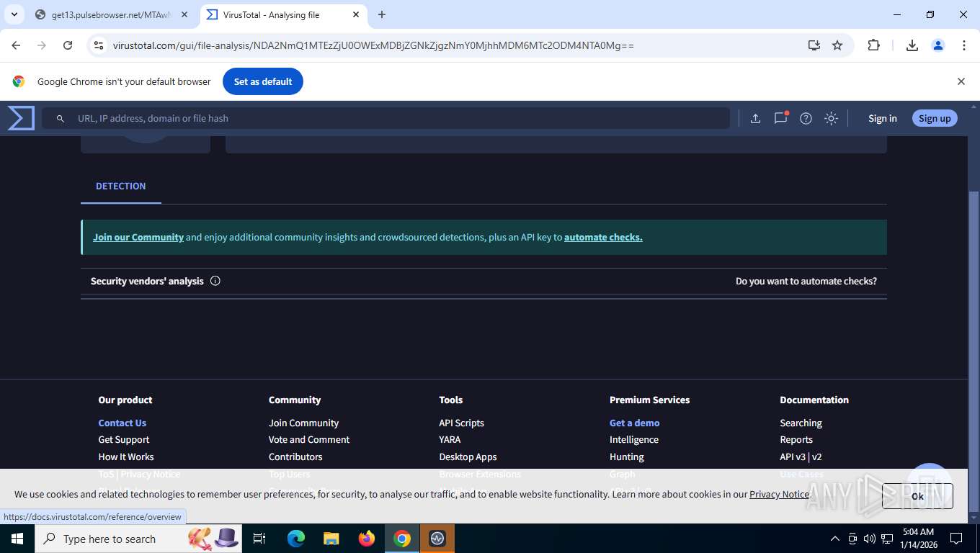Select the VirusTotal Analysing file tab
This screenshot has height=553, width=980.
click(282, 14)
